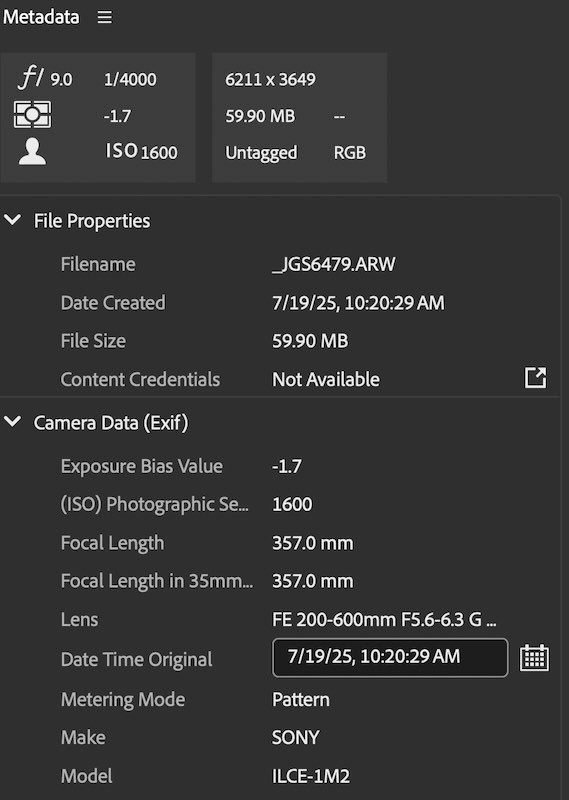Open the Metadata panel hamburger menu
The image size is (569, 800).
point(105,17)
